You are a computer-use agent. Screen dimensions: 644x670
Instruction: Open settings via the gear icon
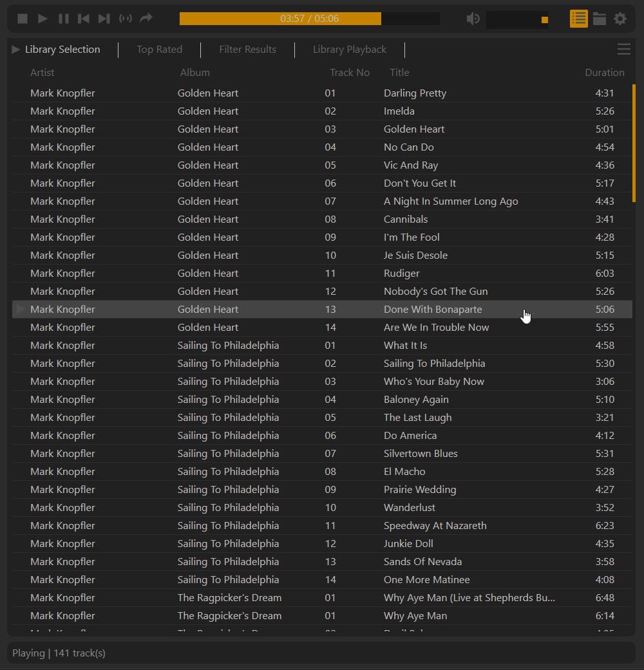point(620,19)
